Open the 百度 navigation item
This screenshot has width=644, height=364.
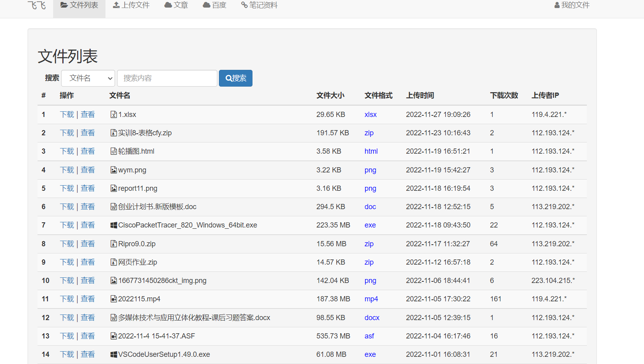click(215, 5)
